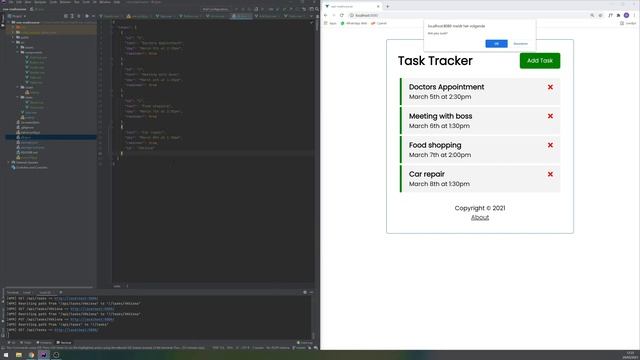Expand External Libraries in project tree
The image size is (640, 360).
[x=9, y=162]
